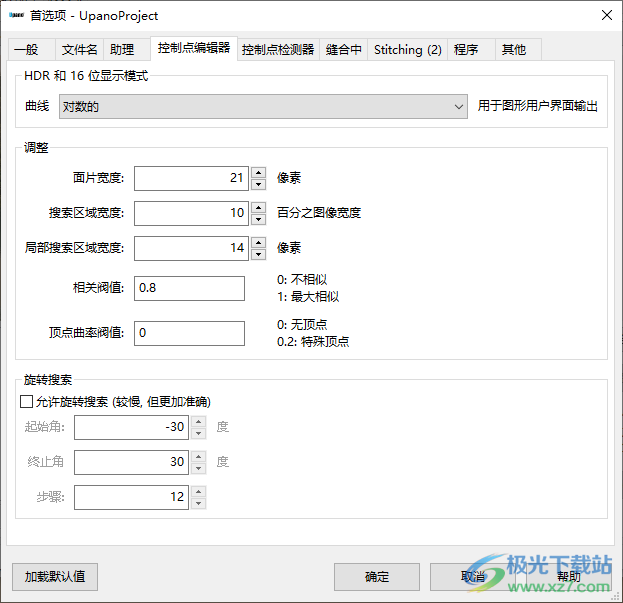Viewport: 623px width, 603px height.
Task: Decrease 起始角 with down arrow
Action: [x=198, y=433]
